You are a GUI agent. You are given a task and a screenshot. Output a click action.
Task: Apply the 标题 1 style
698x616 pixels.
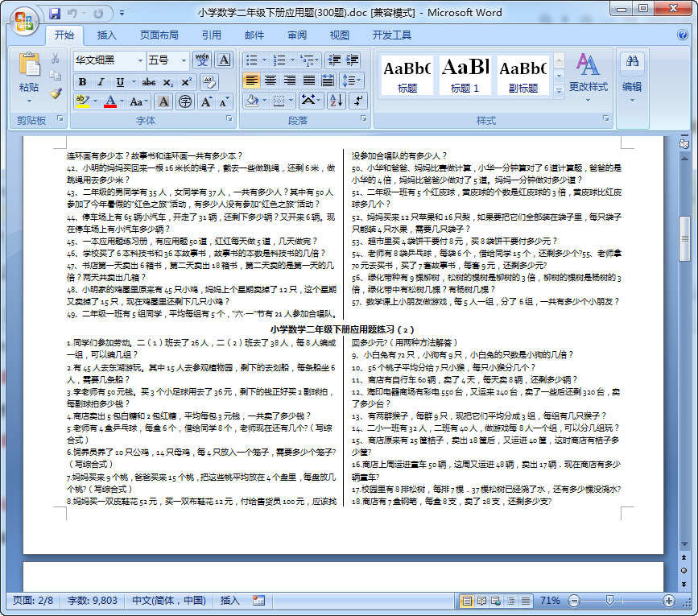(465, 75)
